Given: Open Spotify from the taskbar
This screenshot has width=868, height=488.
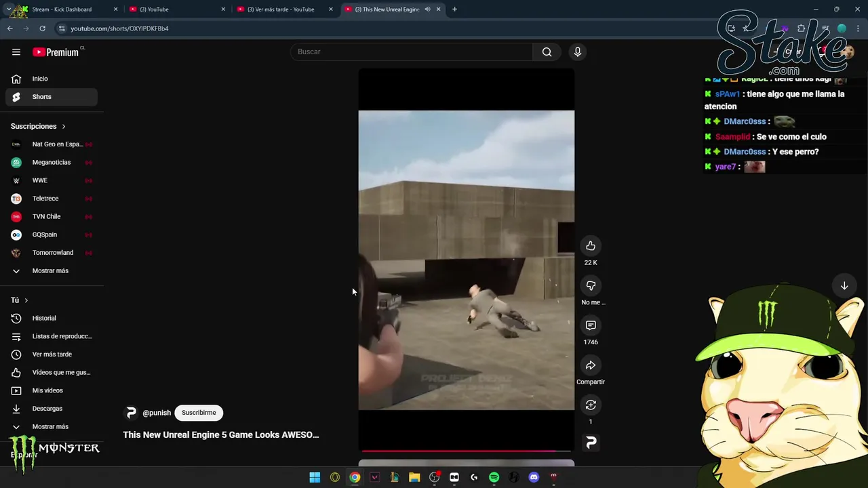Looking at the screenshot, I should tap(494, 477).
